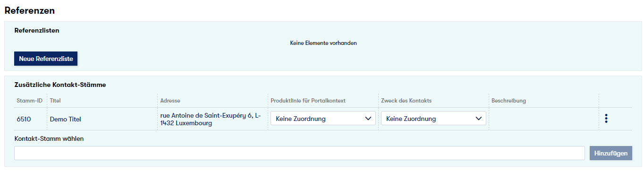This screenshot has width=644, height=172.
Task: Click the chevron arrow in Produktlinie dropdown
Action: (x=368, y=119)
